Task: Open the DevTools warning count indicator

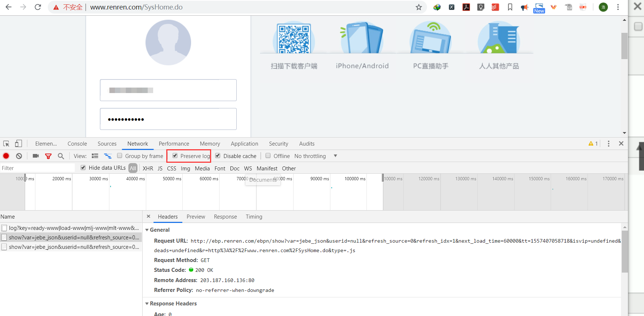Action: (593, 144)
